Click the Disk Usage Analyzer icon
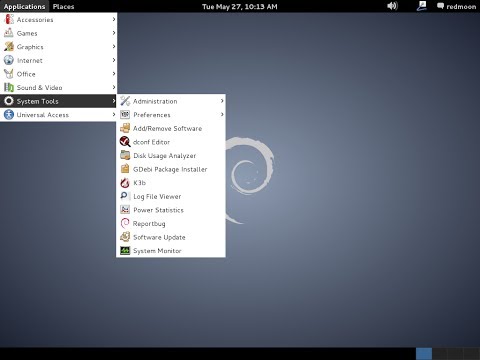480x360 pixels. (125, 155)
